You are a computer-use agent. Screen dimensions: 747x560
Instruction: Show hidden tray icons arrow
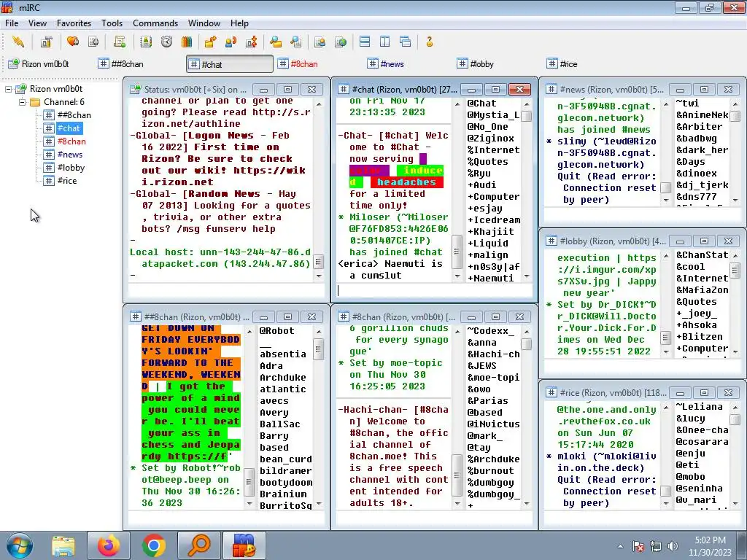pyautogui.click(x=620, y=546)
